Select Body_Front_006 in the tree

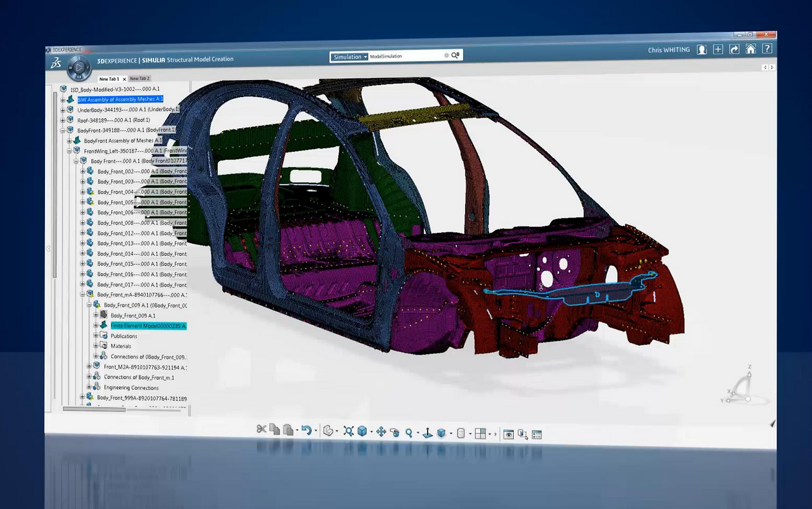141,213
